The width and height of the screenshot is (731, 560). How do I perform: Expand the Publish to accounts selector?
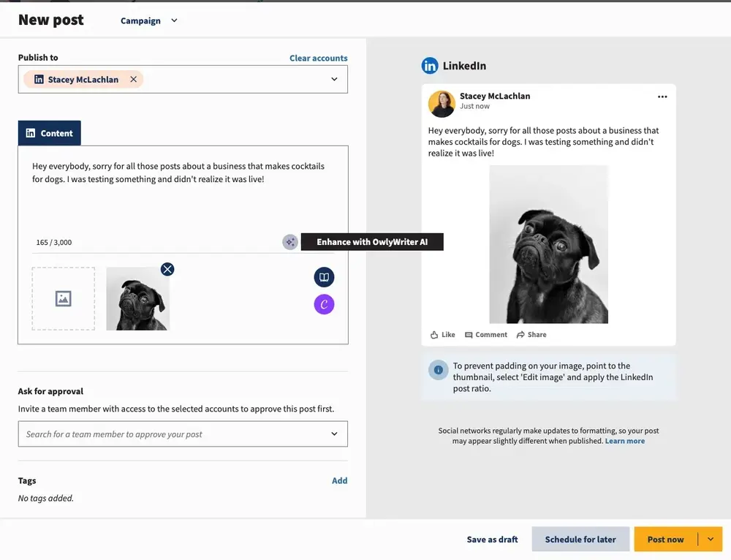pos(334,79)
